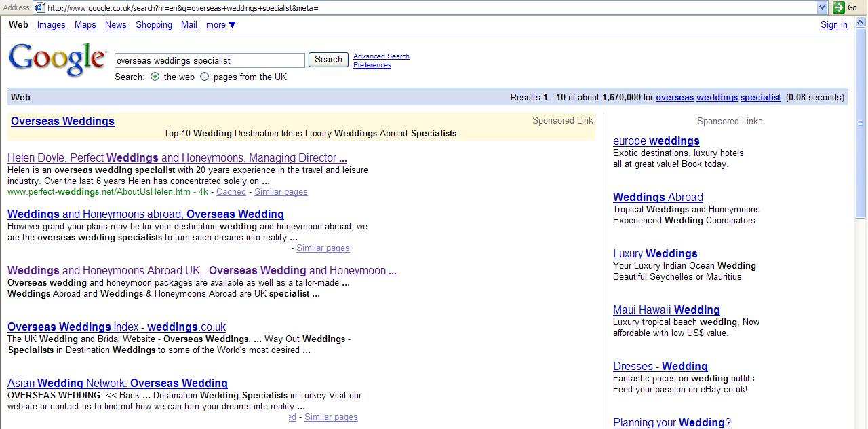Expand the 'more' services dropdown
The width and height of the screenshot is (868, 429).
(x=220, y=25)
